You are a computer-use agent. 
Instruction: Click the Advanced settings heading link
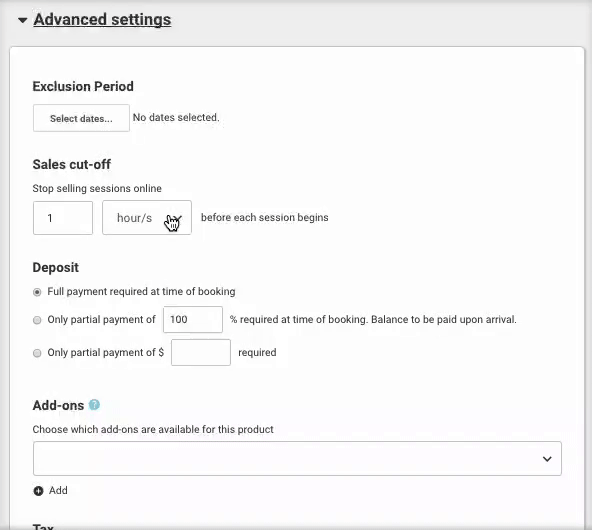102,20
